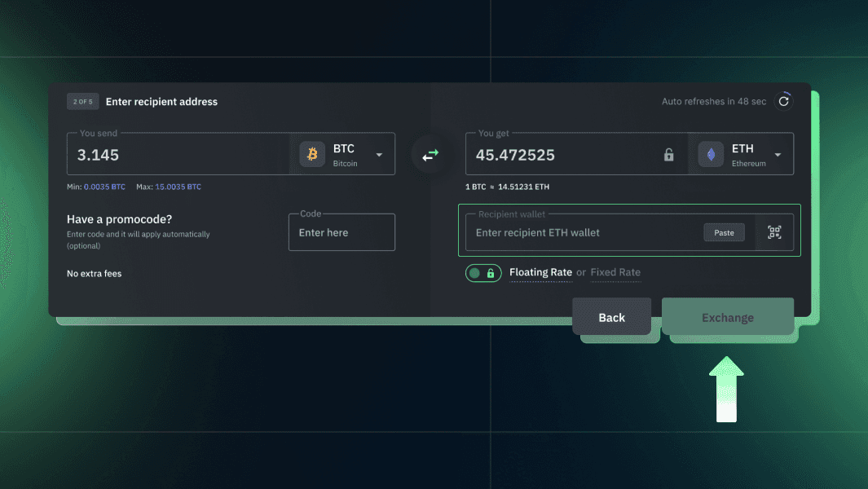Click the Bitcoin coin icon
868x489 pixels.
312,154
